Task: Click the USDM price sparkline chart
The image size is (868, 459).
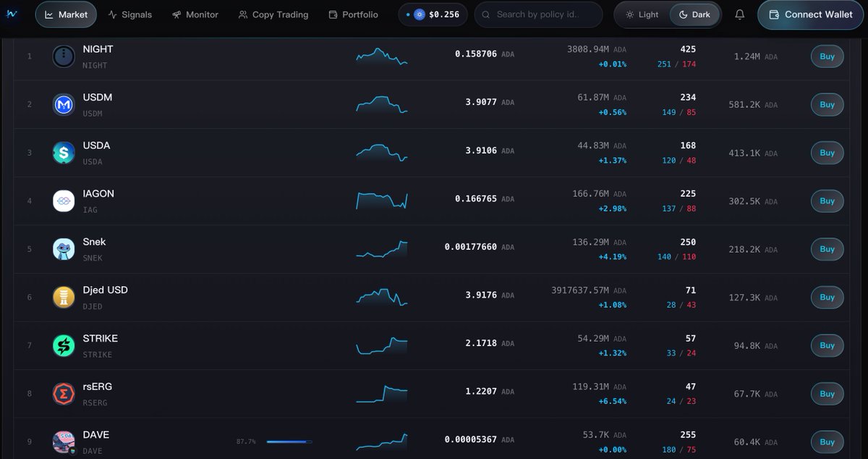Action: click(x=382, y=104)
